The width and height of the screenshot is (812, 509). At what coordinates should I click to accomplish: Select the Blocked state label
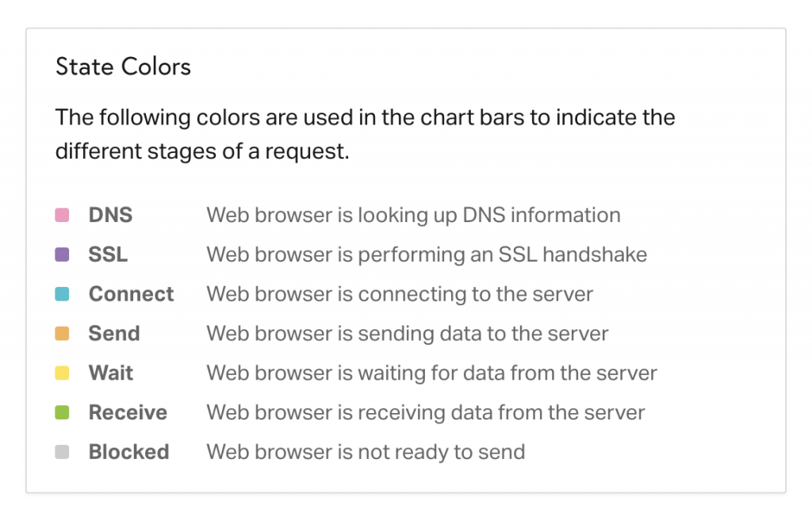(x=129, y=452)
